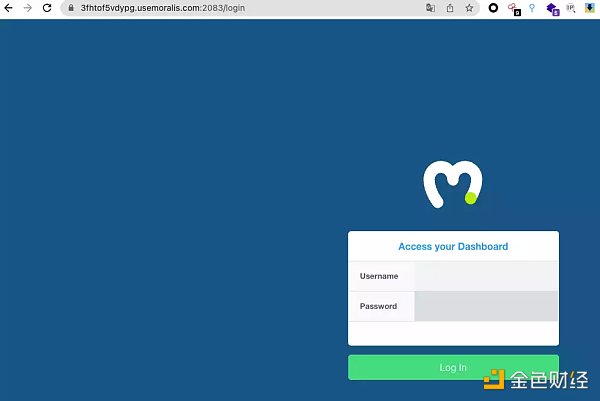600x401 pixels.
Task: Focus the Username input field
Action: tap(486, 276)
